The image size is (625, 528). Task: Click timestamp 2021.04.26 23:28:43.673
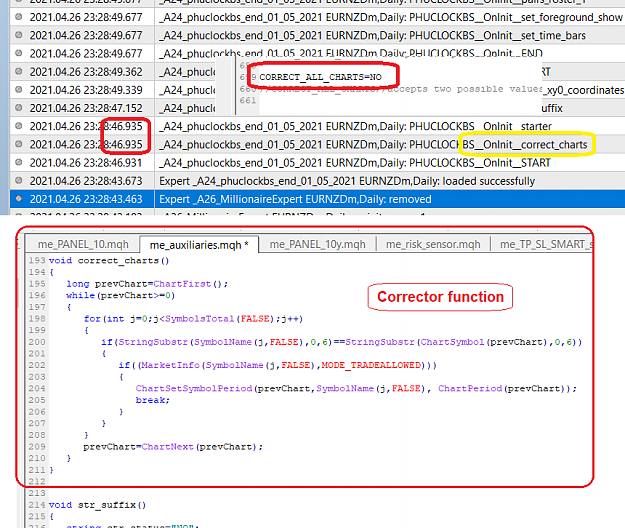86,181
